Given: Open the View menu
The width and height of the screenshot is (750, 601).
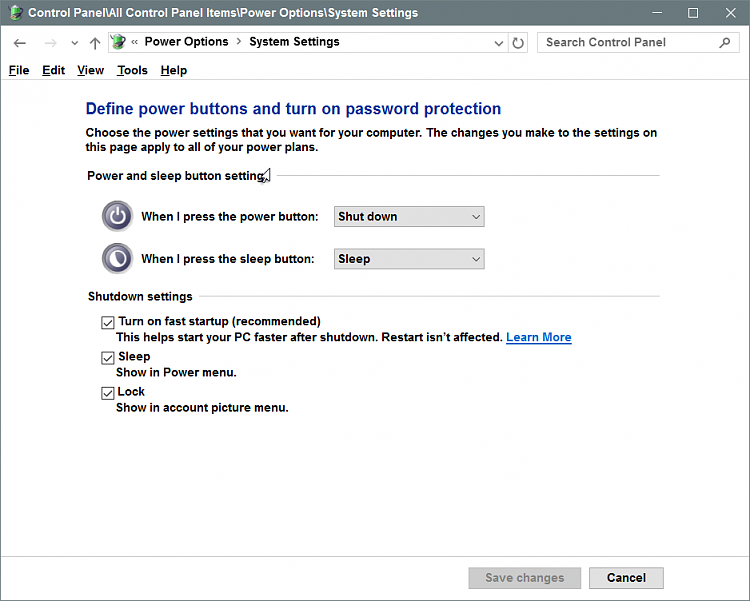Looking at the screenshot, I should (90, 70).
